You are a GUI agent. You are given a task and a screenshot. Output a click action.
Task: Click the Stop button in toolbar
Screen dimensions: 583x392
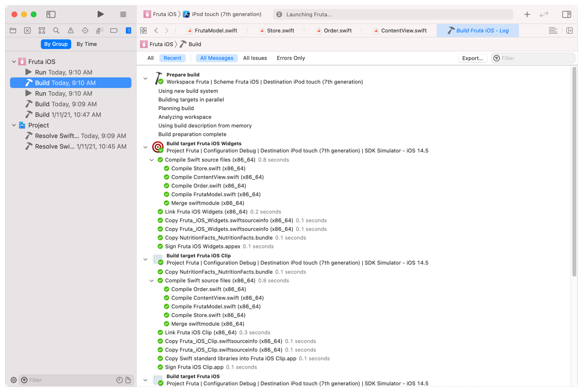(123, 14)
